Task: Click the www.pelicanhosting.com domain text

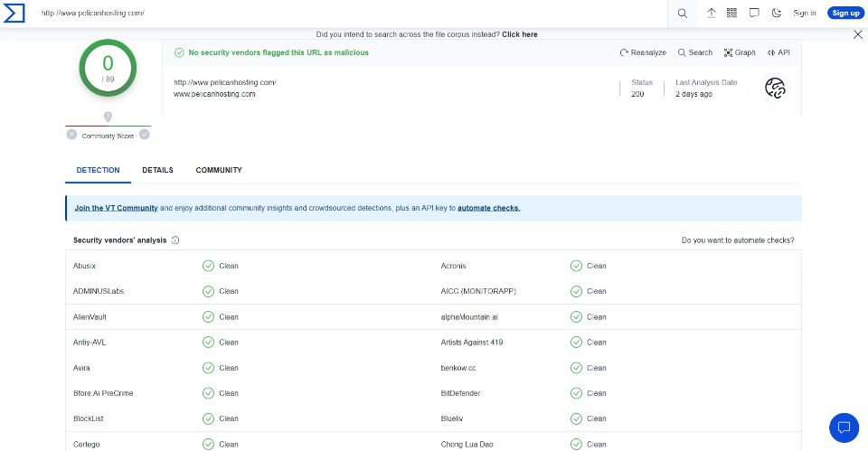Action: 214,94
